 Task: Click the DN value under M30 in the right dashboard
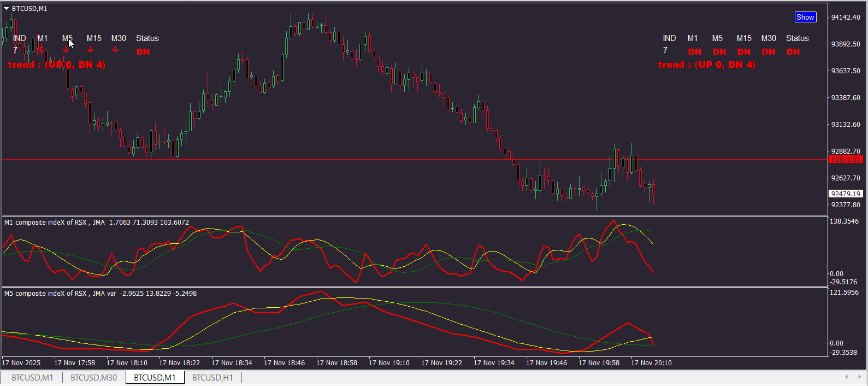[768, 52]
